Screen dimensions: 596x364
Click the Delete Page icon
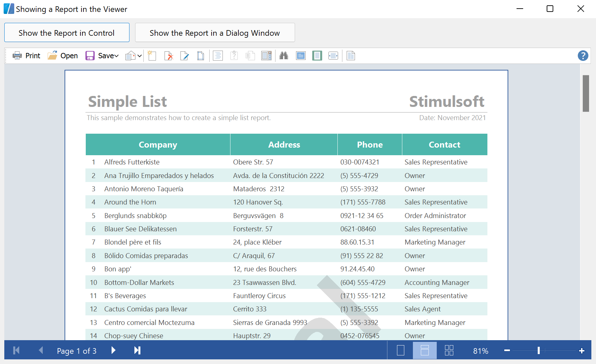(x=169, y=56)
